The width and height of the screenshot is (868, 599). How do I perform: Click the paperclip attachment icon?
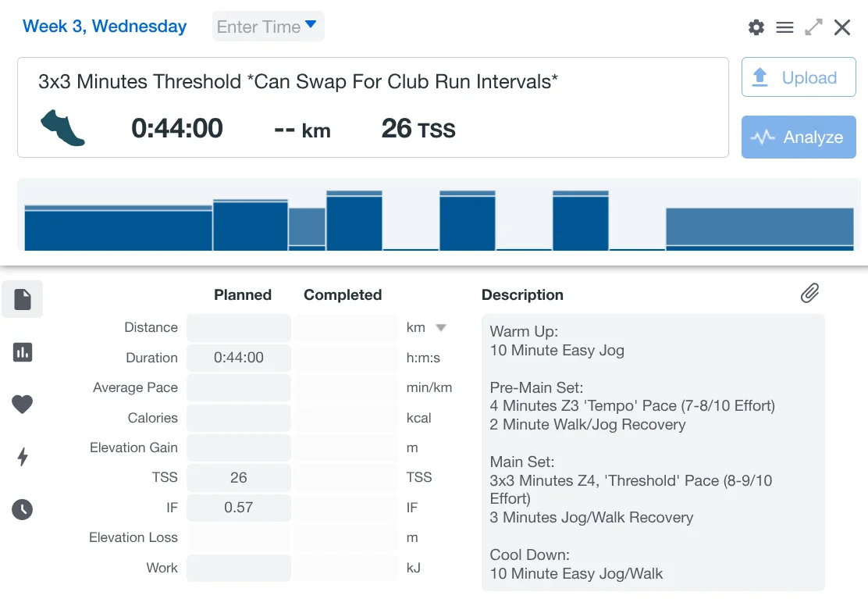pos(809,294)
